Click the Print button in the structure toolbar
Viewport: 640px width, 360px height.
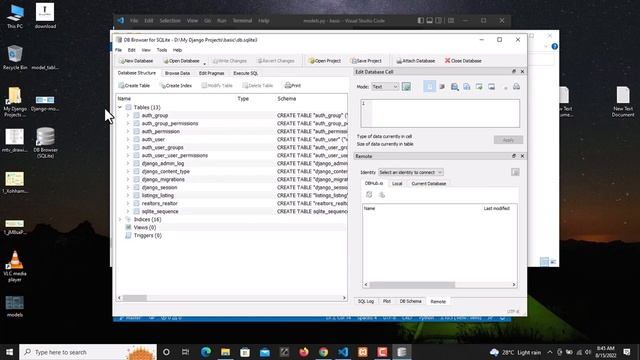point(293,86)
